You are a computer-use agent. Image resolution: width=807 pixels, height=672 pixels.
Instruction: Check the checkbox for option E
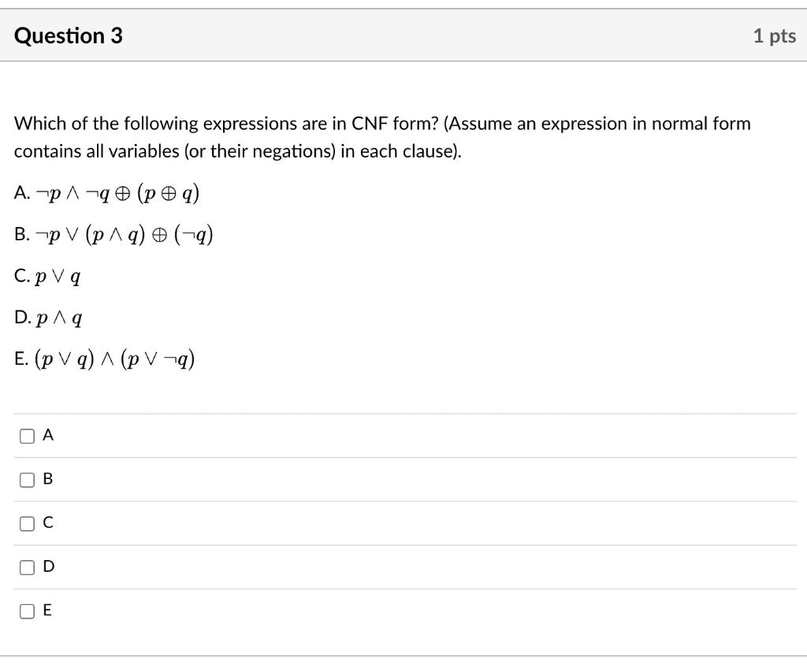pyautogui.click(x=28, y=610)
